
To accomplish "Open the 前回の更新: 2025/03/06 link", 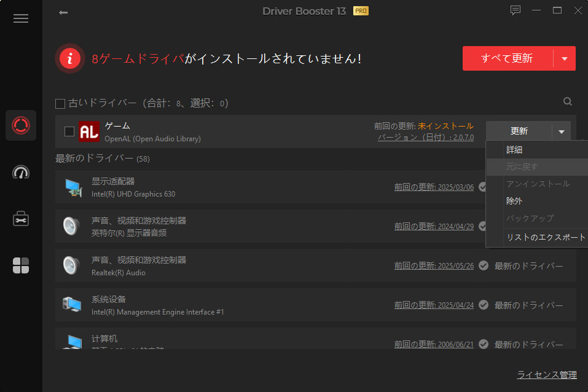I will (x=434, y=187).
